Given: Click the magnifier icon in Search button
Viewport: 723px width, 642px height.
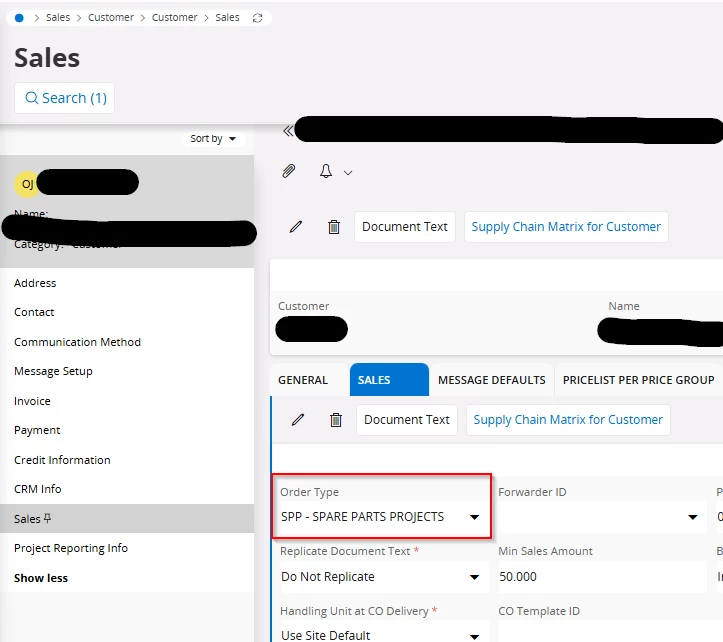Looking at the screenshot, I should (31, 98).
